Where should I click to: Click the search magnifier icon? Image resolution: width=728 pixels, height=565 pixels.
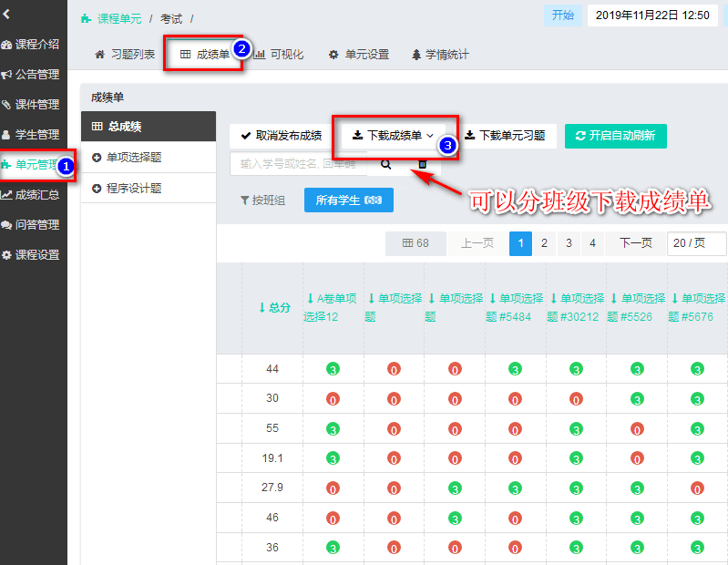pyautogui.click(x=386, y=164)
